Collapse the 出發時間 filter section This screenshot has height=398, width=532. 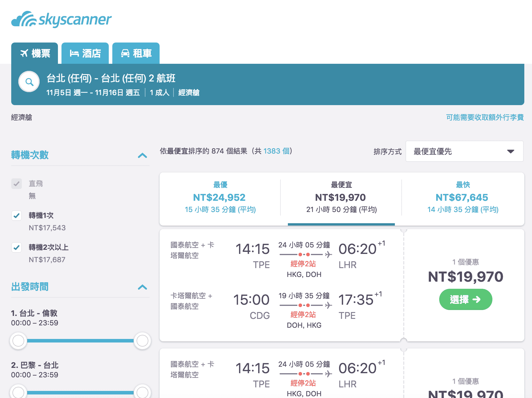tap(142, 287)
